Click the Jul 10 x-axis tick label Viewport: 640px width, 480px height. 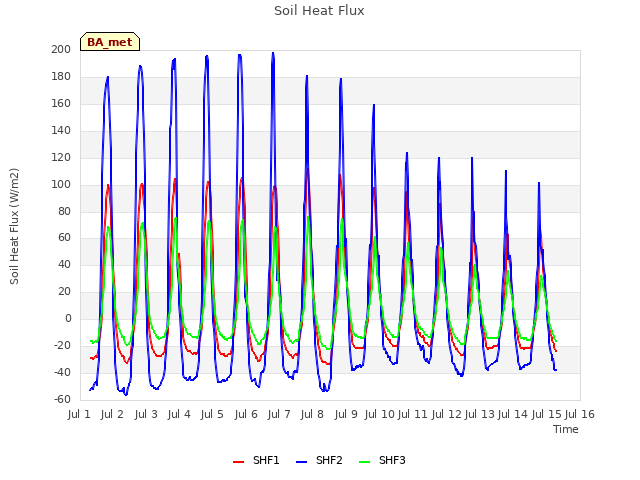380,414
